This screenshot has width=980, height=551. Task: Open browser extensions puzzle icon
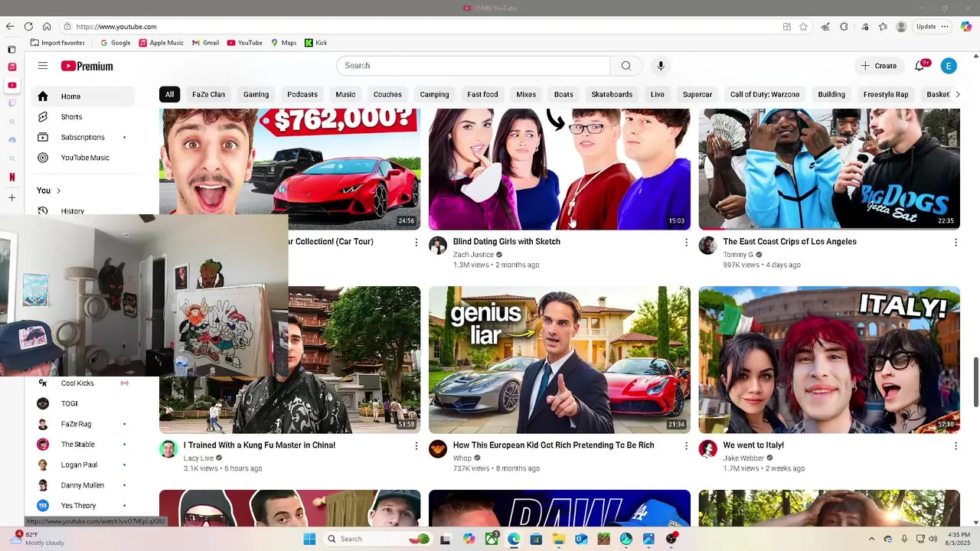point(844,26)
